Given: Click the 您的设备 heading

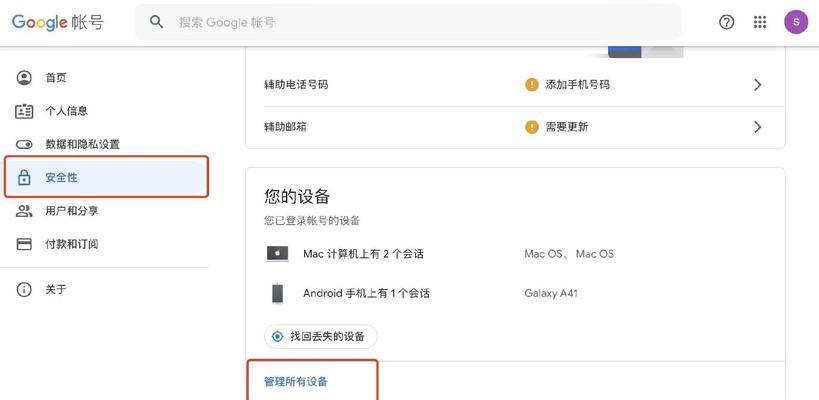Looking at the screenshot, I should coord(297,197).
